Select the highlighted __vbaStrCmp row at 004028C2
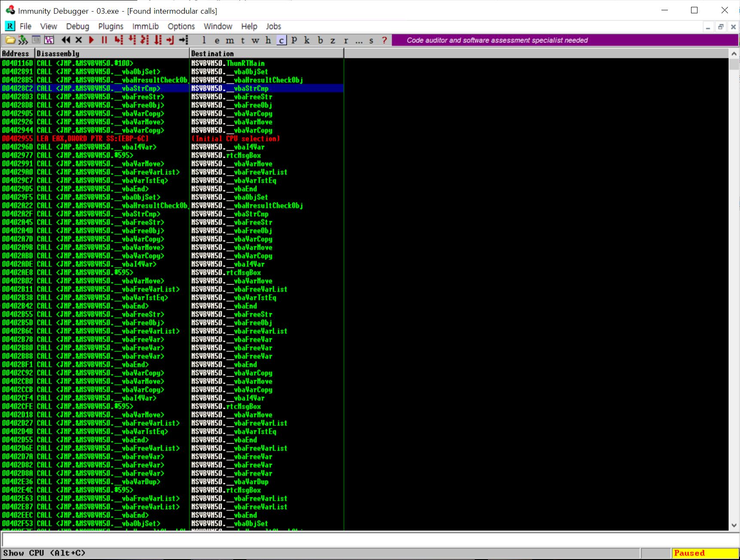Screen dimensions: 740x560 [172, 88]
